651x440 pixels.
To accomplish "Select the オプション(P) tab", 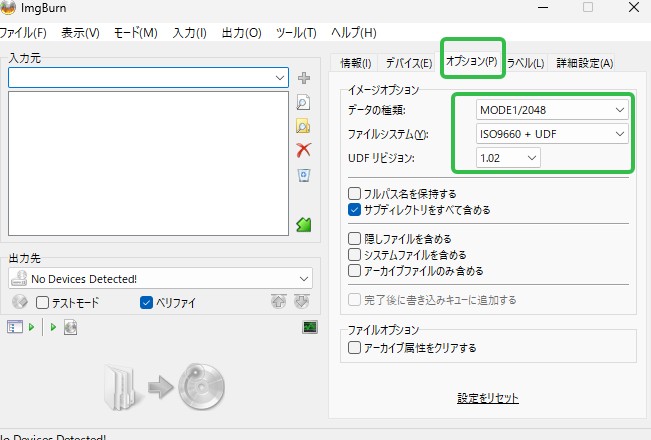I will [x=472, y=61].
